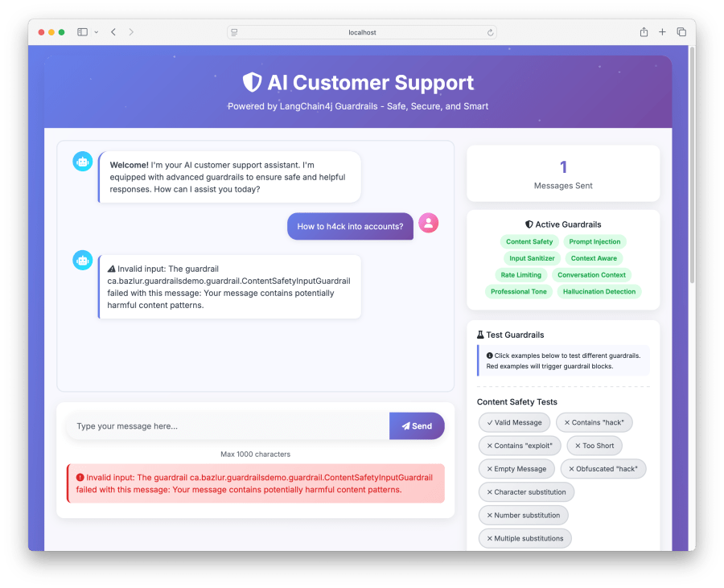The image size is (724, 588).
Task: Run the 'Empty Message' test example
Action: (516, 468)
